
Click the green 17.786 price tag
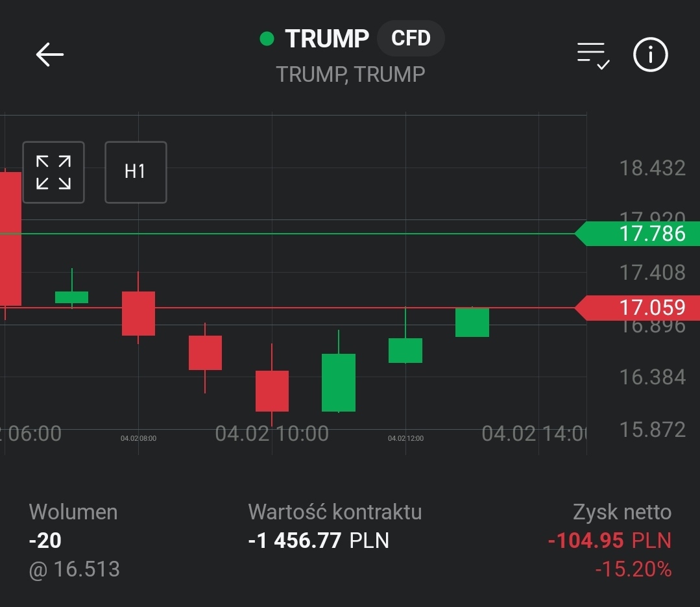tap(638, 234)
